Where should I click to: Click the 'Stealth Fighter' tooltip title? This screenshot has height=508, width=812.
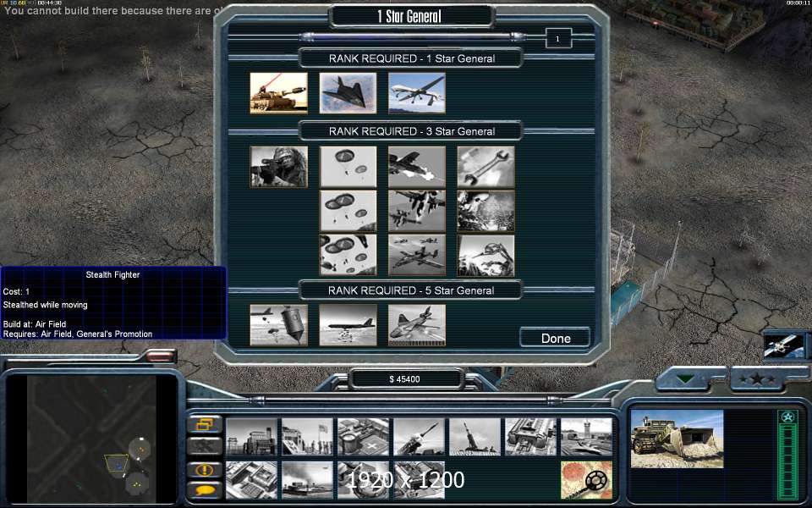click(112, 274)
